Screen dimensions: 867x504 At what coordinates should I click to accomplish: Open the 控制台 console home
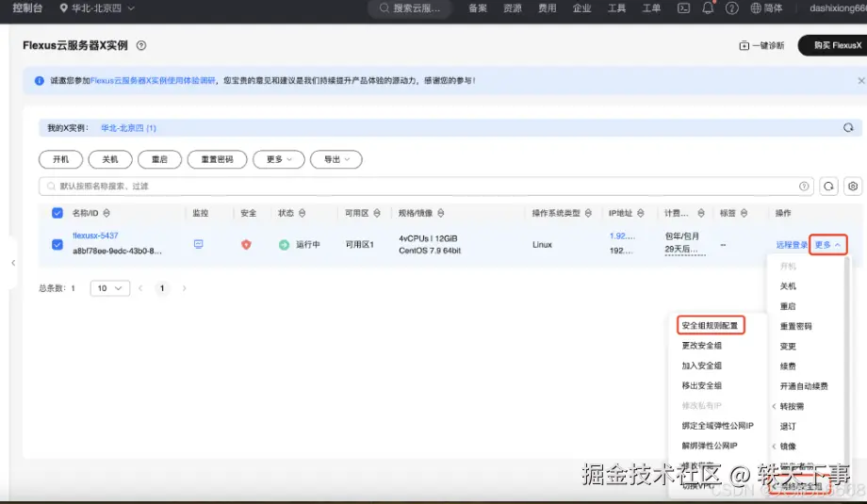tap(27, 8)
